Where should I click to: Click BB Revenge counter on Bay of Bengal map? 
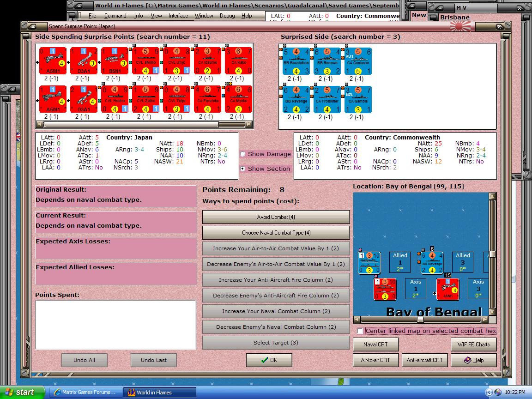432,263
